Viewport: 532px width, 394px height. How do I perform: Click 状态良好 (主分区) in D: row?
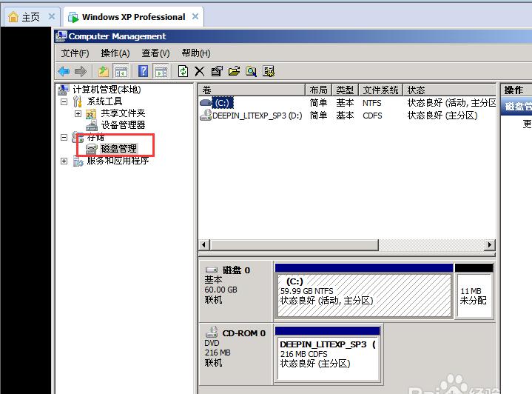[x=442, y=116]
